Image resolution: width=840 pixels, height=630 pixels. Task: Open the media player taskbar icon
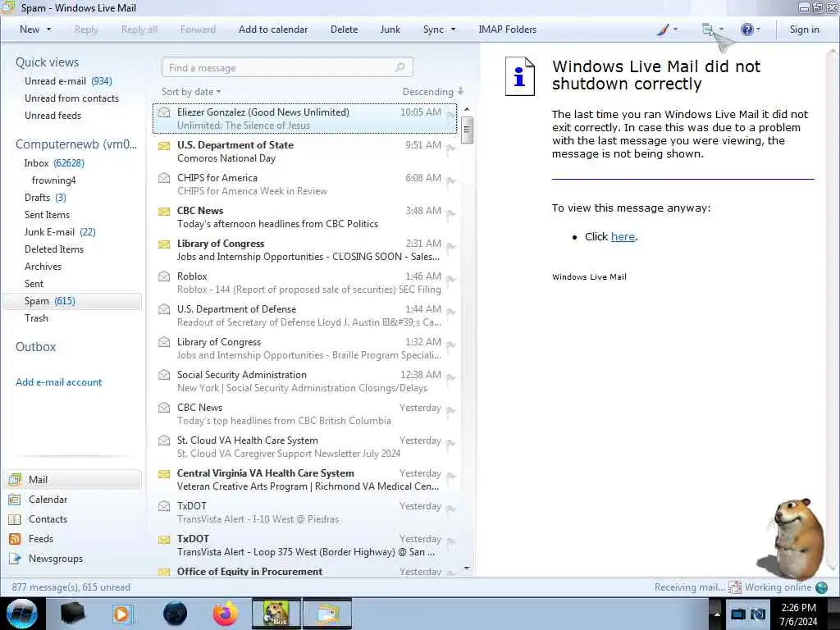(x=122, y=614)
